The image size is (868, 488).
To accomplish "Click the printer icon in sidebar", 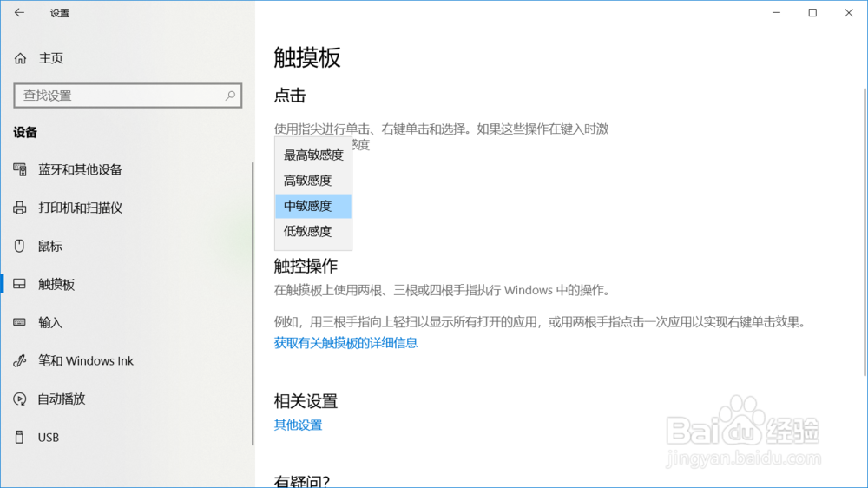I will (20, 208).
